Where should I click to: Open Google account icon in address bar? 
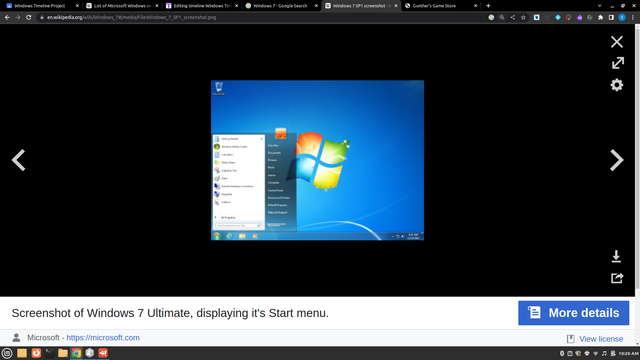tap(491, 18)
